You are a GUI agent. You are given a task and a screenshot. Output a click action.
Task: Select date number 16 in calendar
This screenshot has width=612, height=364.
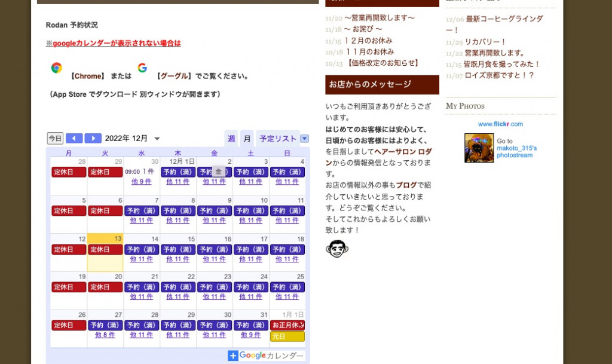228,238
